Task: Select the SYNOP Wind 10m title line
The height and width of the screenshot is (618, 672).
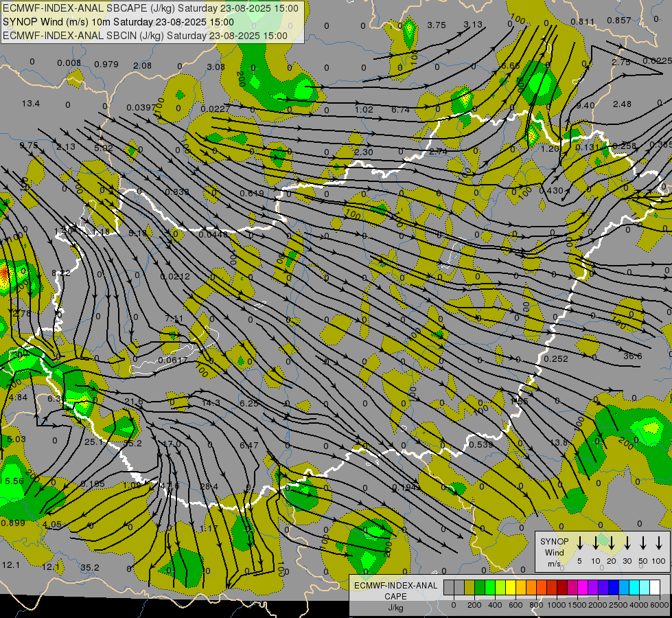Action: pos(118,22)
